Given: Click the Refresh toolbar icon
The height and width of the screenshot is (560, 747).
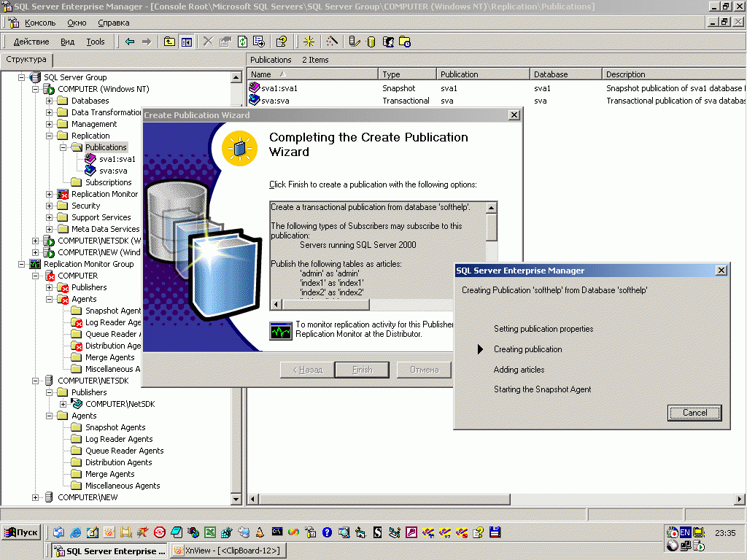Looking at the screenshot, I should [x=242, y=42].
